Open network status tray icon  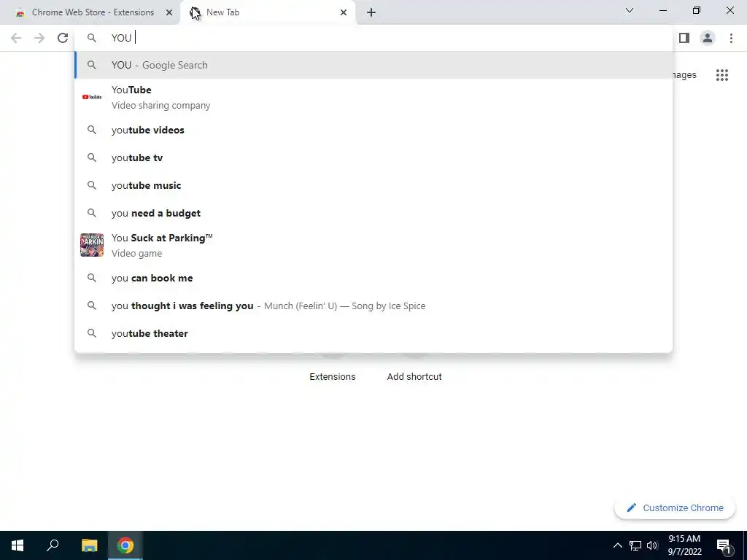point(635,545)
